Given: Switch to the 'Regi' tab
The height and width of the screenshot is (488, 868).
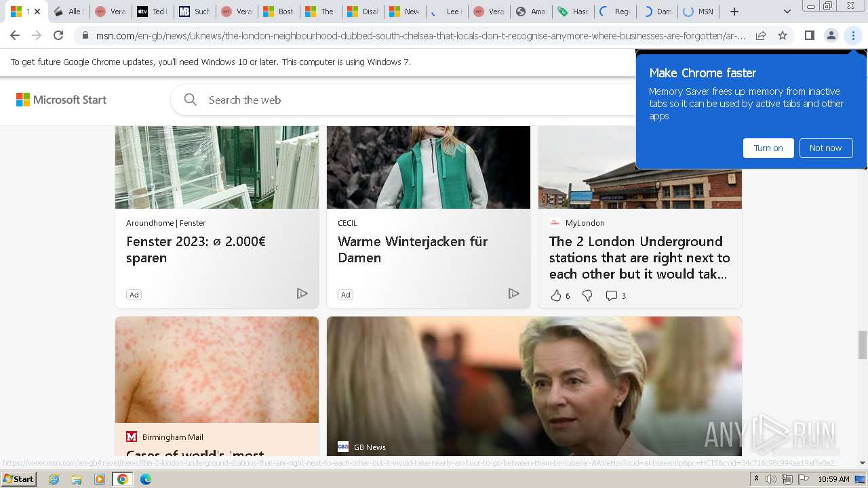Looking at the screenshot, I should coord(614,12).
